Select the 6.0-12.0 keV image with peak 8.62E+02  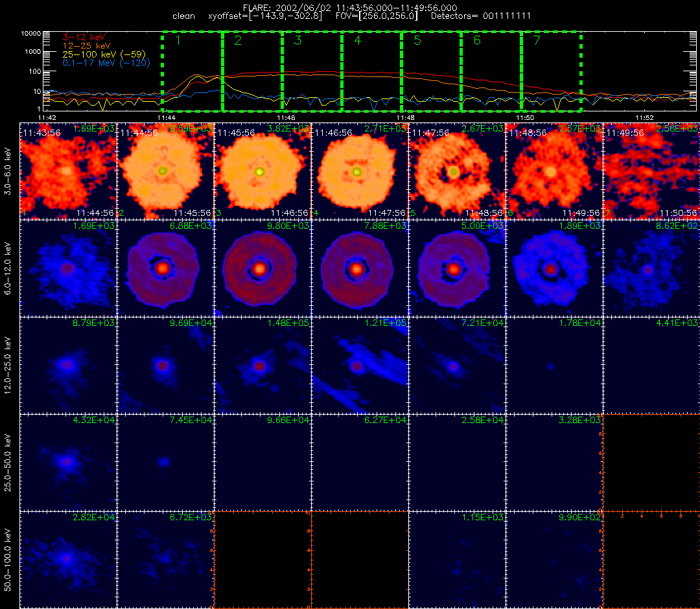tap(652, 269)
